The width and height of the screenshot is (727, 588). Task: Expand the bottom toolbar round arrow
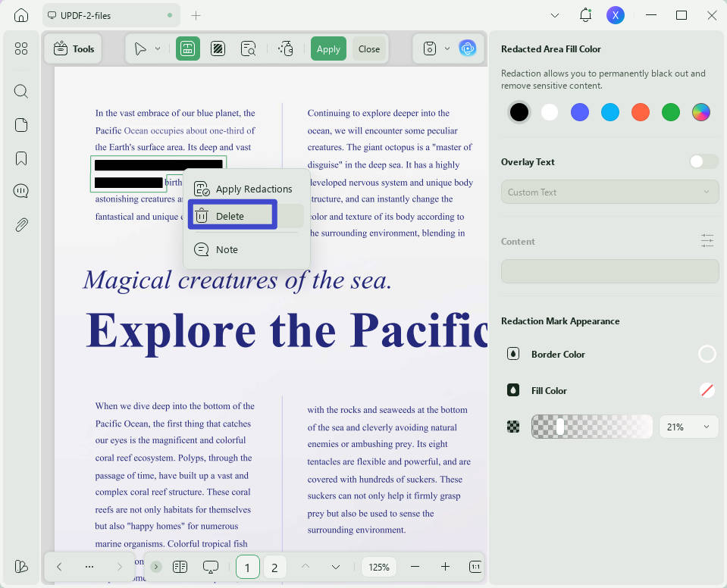click(x=156, y=567)
